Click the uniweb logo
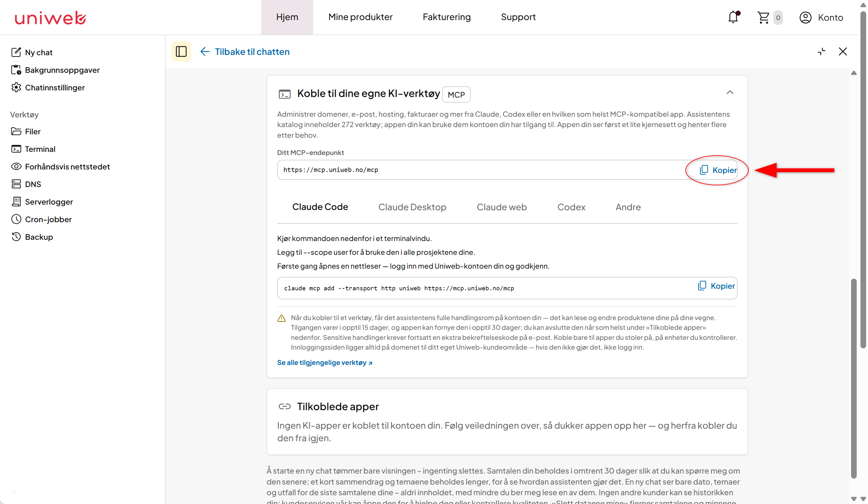Screen dimensions: 868x504 pyautogui.click(x=50, y=18)
